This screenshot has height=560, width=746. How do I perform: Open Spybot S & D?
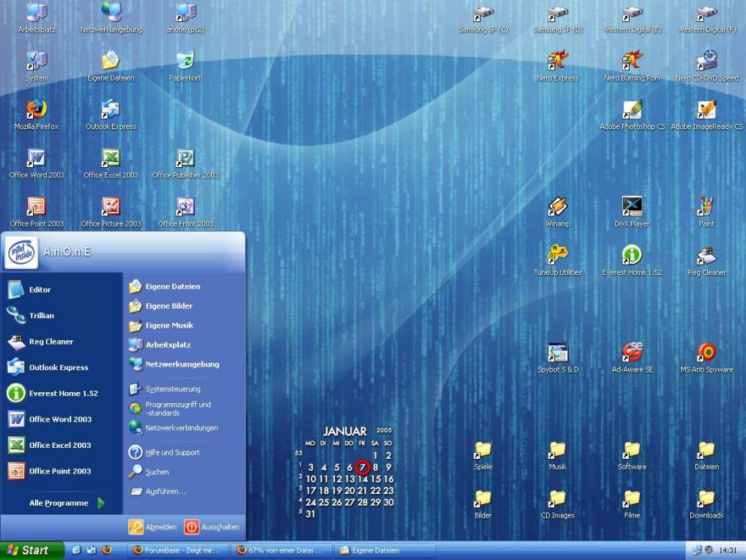tap(558, 357)
